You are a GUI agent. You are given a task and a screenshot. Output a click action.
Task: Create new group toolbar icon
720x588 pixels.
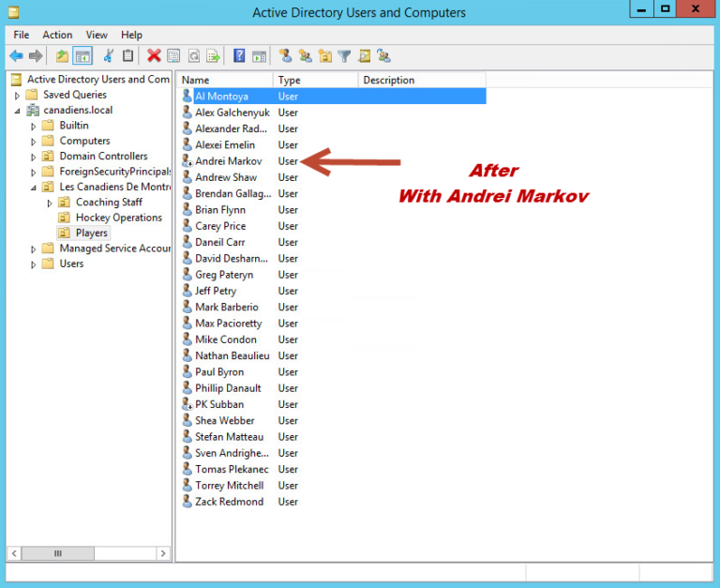305,56
